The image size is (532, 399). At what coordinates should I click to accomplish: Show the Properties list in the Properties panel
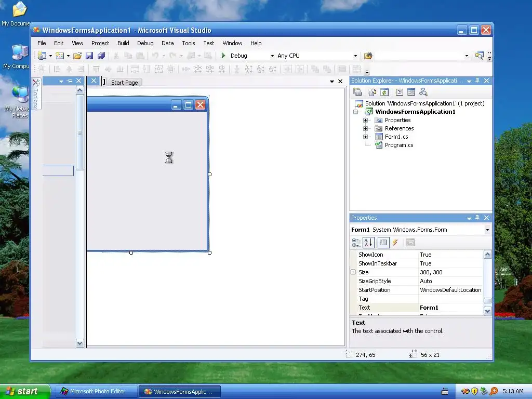click(383, 243)
